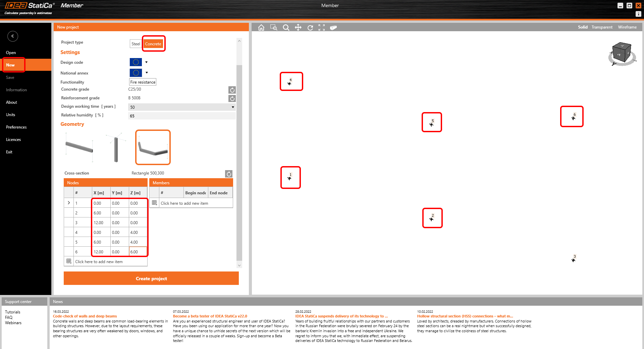Click the design code EU flag
This screenshot has height=349, width=644.
[x=136, y=62]
